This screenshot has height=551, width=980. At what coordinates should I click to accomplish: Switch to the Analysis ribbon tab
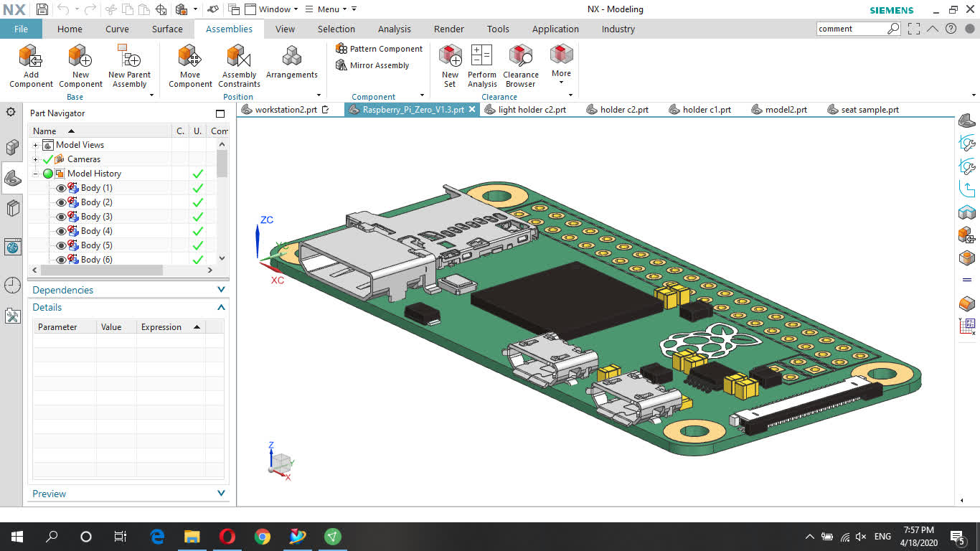(395, 29)
